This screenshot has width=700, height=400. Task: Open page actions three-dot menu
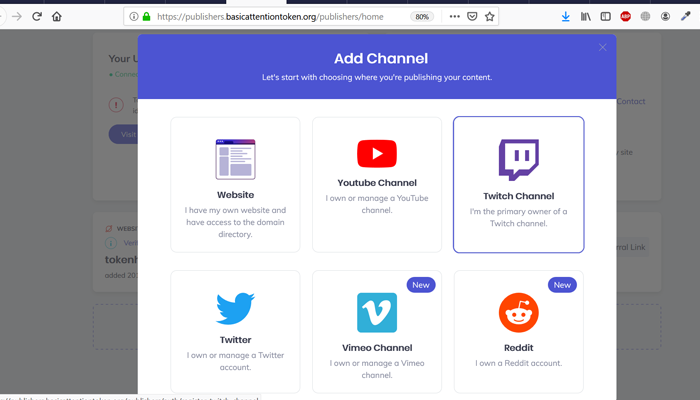click(x=454, y=17)
